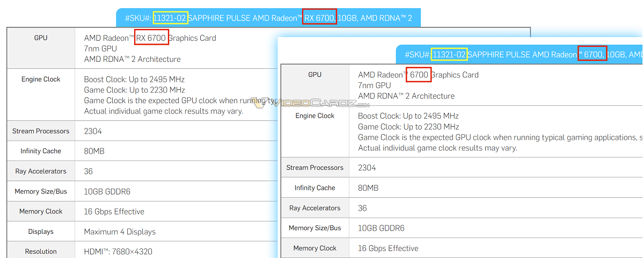Click Memory Size/Bus label in back table
The width and height of the screenshot is (644, 258).
(41, 191)
